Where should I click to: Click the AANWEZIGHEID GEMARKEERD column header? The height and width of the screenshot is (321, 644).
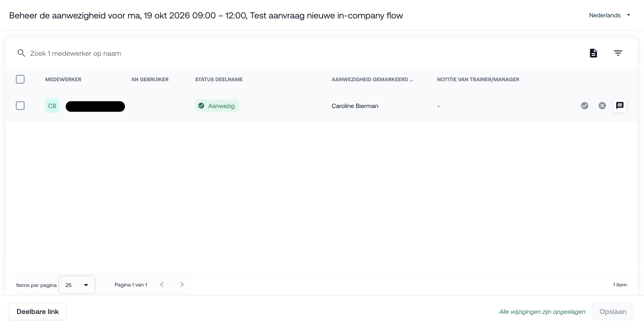point(372,79)
